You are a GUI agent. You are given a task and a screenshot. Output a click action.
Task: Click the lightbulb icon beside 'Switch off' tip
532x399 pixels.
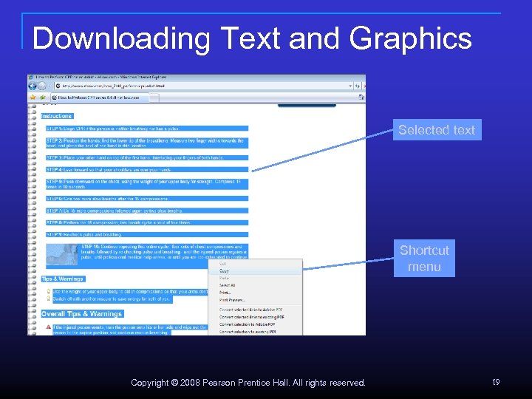[x=49, y=299]
